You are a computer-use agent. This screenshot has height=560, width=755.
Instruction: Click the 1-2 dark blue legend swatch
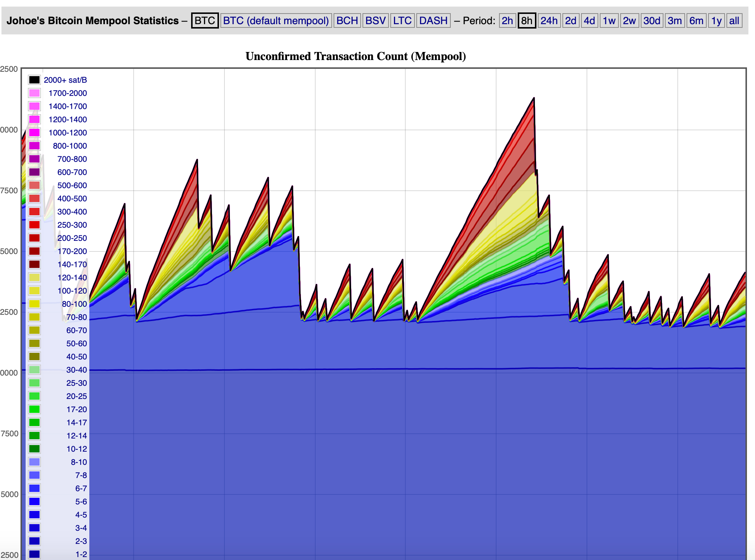[34, 554]
